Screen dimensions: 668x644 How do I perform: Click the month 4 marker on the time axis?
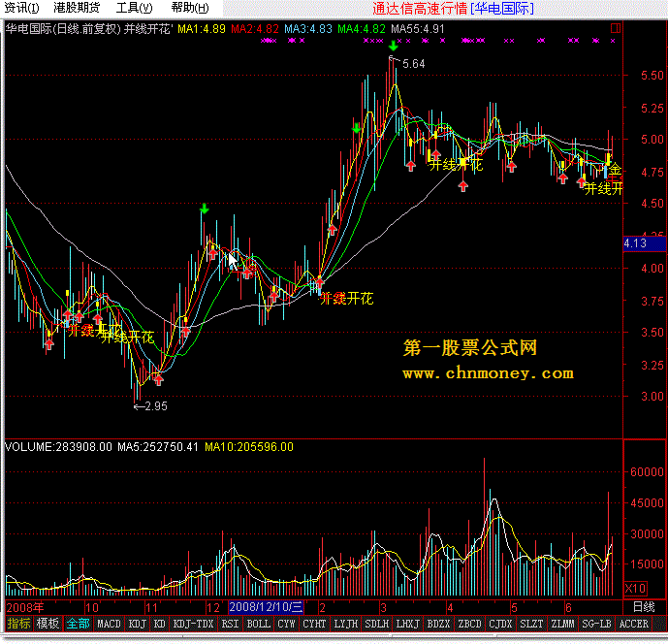450,607
